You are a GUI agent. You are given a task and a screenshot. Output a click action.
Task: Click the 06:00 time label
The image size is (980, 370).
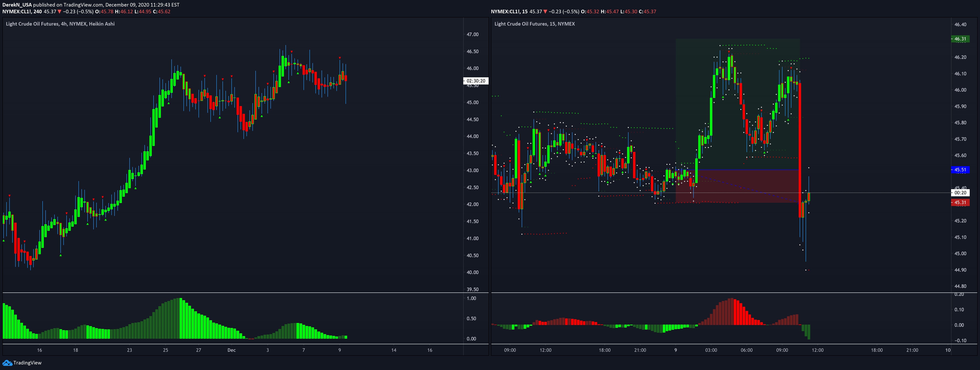click(746, 350)
